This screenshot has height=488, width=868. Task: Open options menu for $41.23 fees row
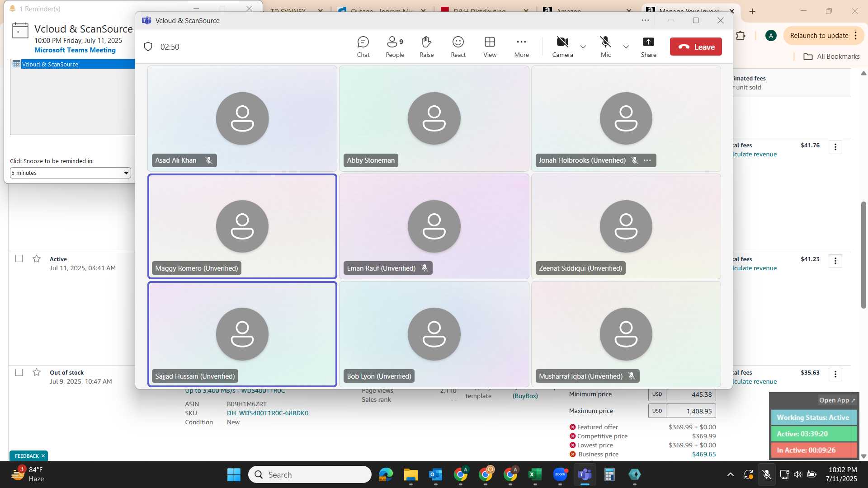(835, 261)
